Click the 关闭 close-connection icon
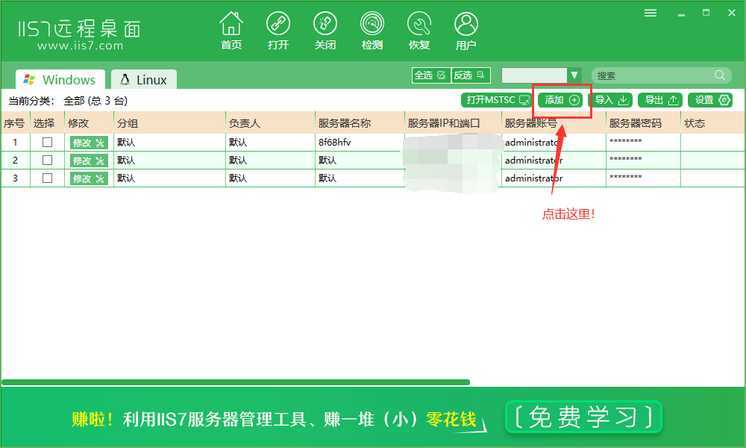This screenshot has height=448, width=746. click(325, 30)
